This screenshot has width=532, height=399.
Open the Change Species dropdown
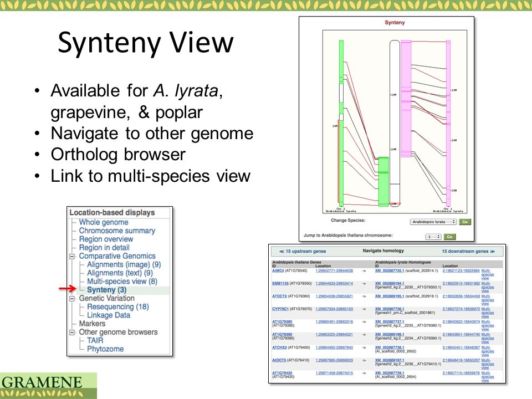click(433, 222)
